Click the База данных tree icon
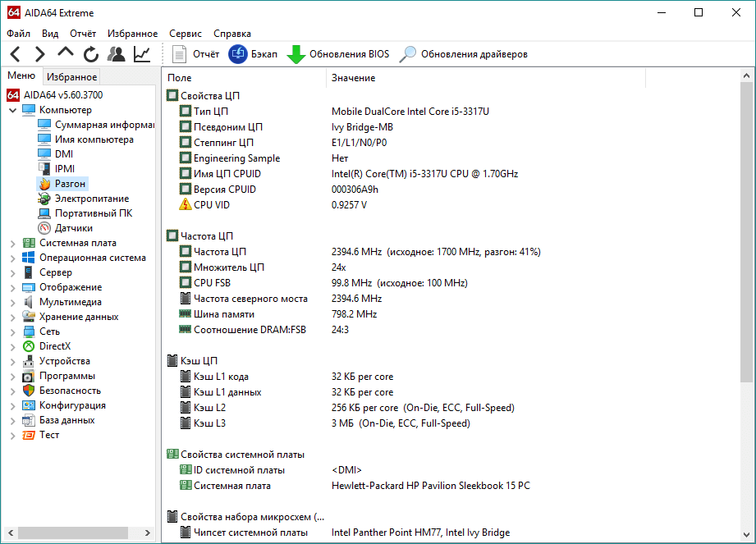The image size is (756, 544). pos(29,420)
